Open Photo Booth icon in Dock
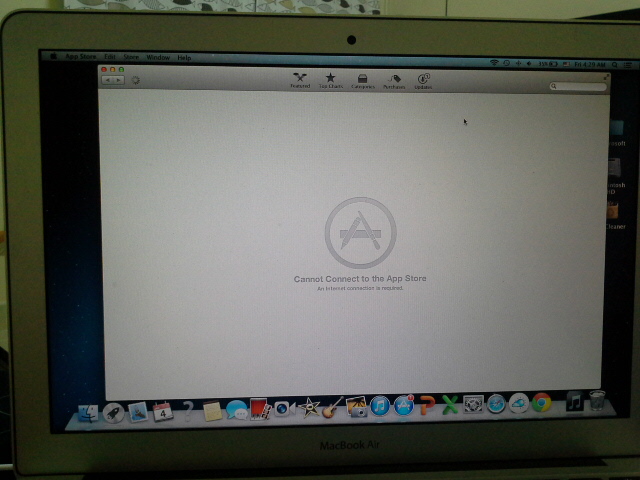Screen dimensions: 640x480 (260, 409)
